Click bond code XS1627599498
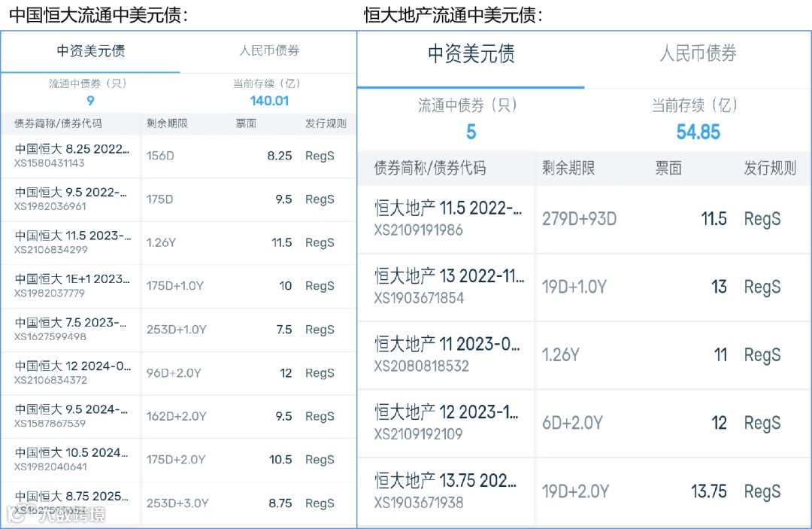 (50, 337)
